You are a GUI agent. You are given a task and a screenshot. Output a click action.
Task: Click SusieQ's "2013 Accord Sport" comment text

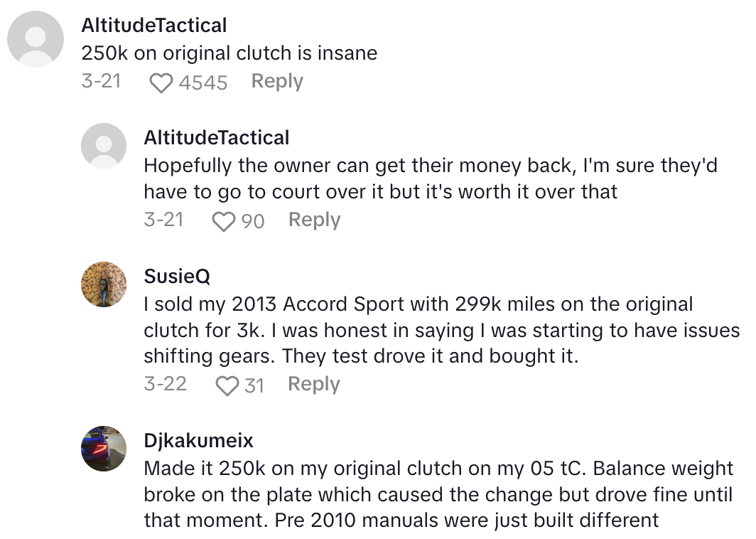pos(418,330)
